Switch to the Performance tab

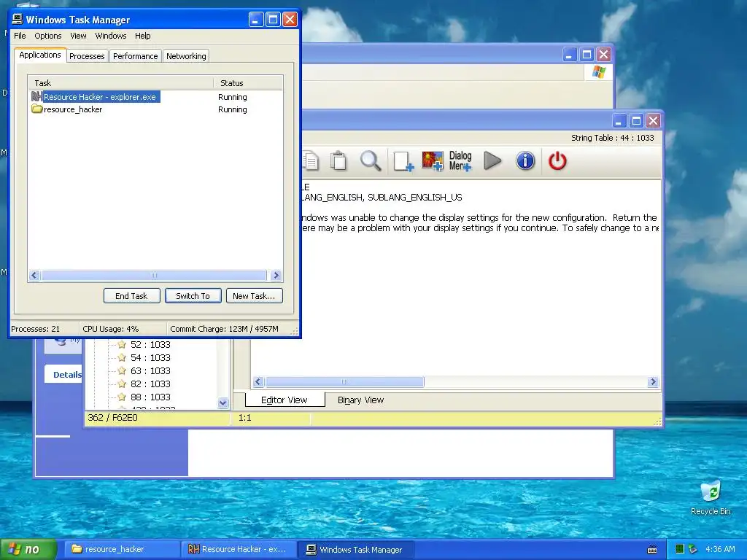[135, 56]
